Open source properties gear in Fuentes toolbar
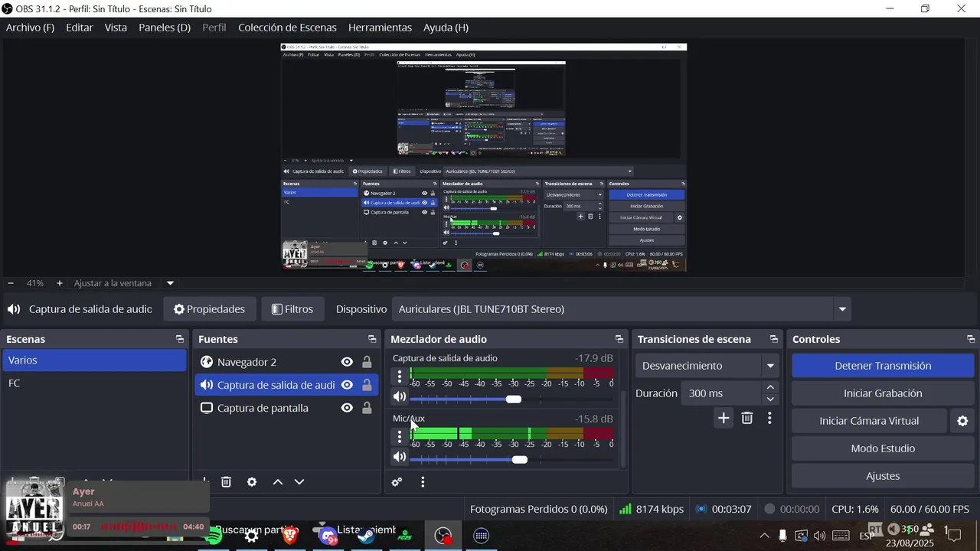The height and width of the screenshot is (551, 980). pyautogui.click(x=252, y=482)
